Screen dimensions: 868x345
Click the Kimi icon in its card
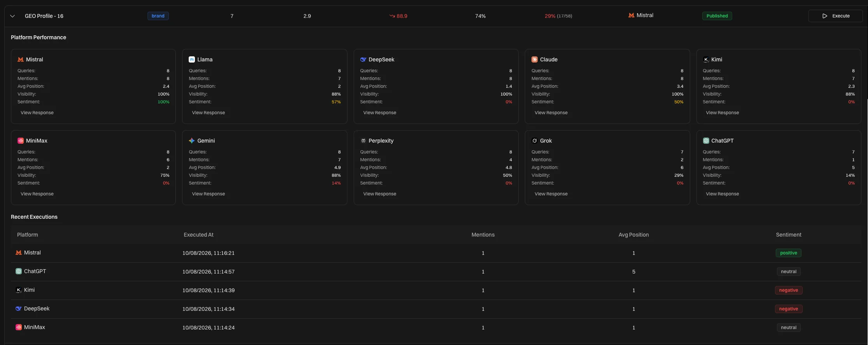point(706,59)
